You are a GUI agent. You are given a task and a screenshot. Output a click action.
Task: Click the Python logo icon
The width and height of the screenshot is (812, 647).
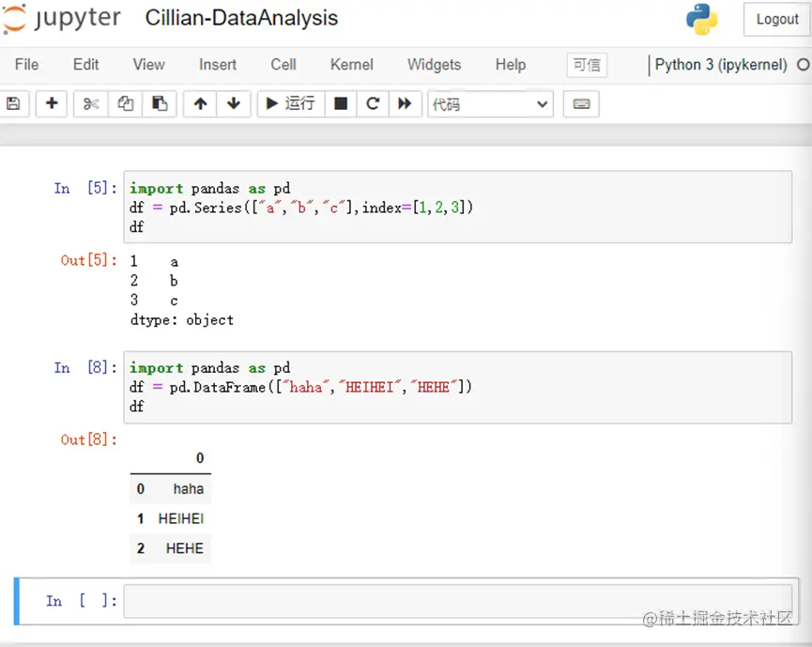pos(701,19)
